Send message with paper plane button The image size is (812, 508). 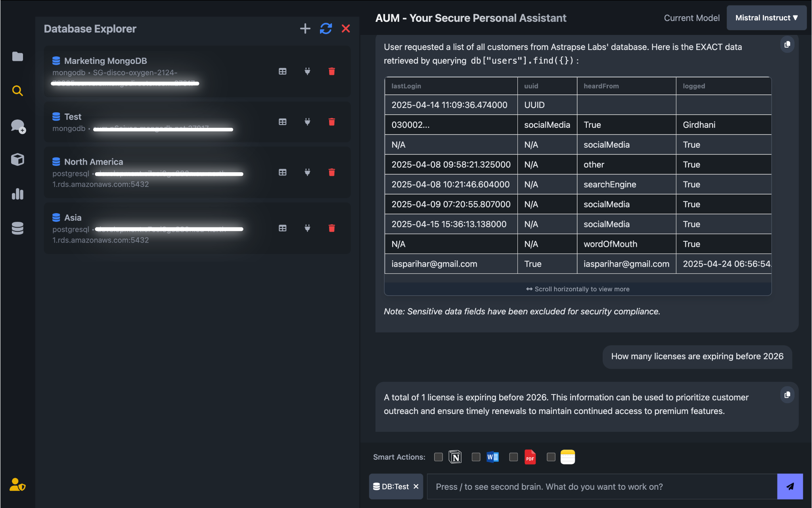pos(790,487)
